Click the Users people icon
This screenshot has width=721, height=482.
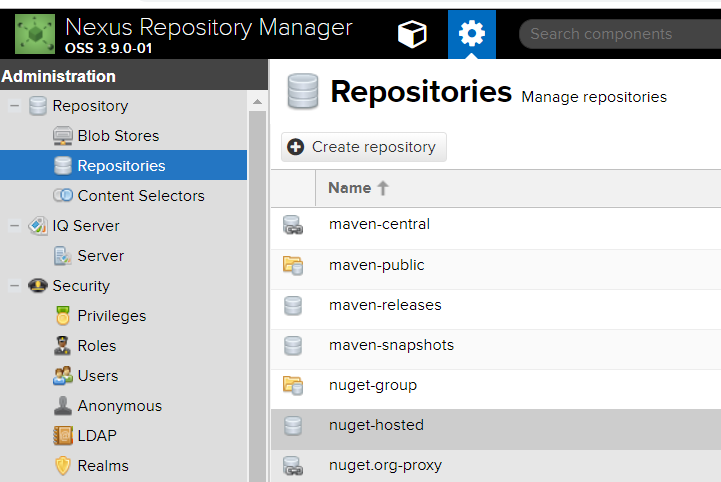pos(62,376)
